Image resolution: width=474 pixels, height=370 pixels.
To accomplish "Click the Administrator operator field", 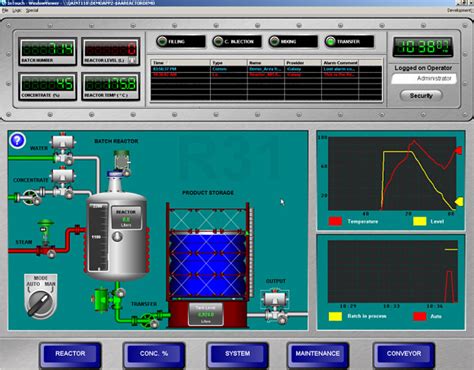I will pos(423,79).
